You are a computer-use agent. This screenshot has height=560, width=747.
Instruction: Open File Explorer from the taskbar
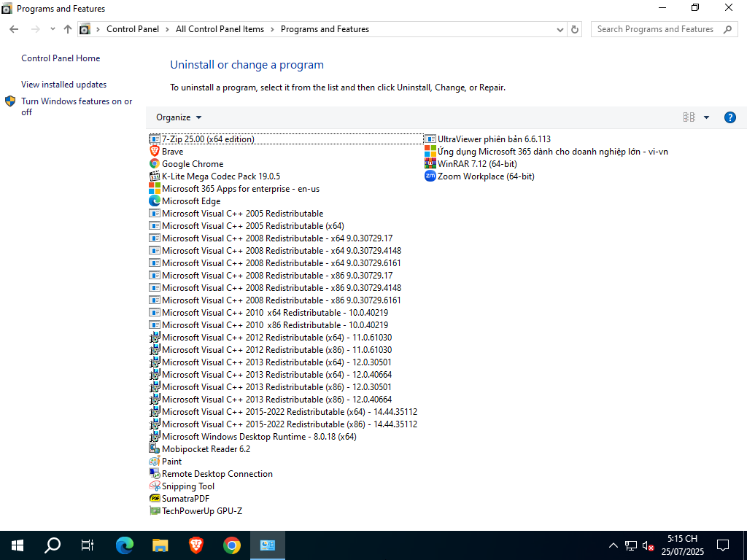tap(160, 545)
